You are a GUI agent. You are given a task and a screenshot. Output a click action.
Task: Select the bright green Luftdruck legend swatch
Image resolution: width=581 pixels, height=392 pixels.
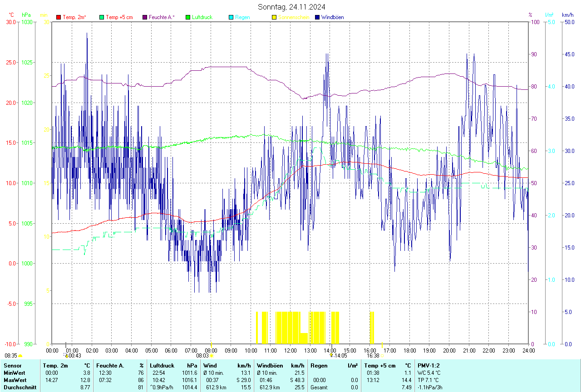[x=188, y=17]
